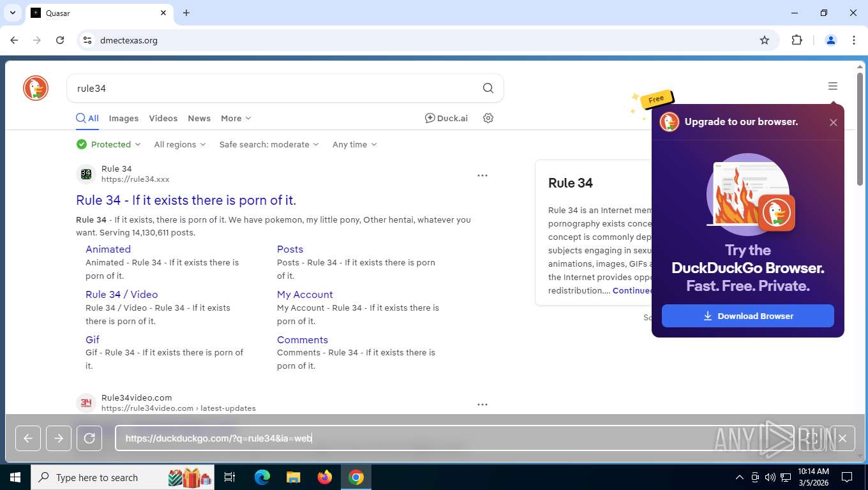View site information icon in address bar
The height and width of the screenshot is (490, 868).
[x=87, y=40]
